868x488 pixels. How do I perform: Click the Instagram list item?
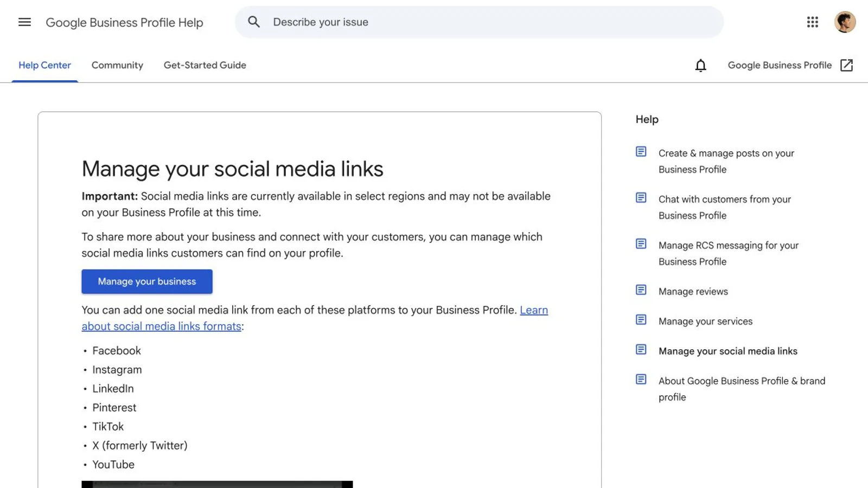[117, 370]
